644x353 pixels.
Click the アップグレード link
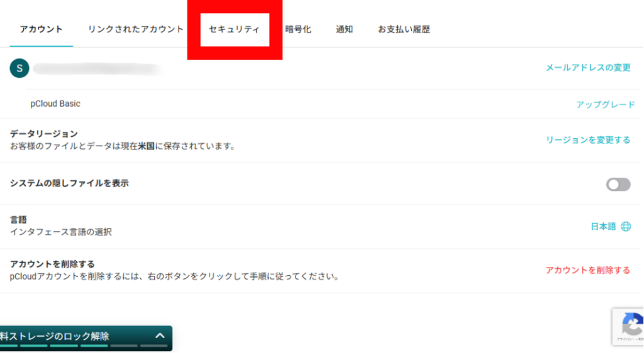[x=605, y=104]
